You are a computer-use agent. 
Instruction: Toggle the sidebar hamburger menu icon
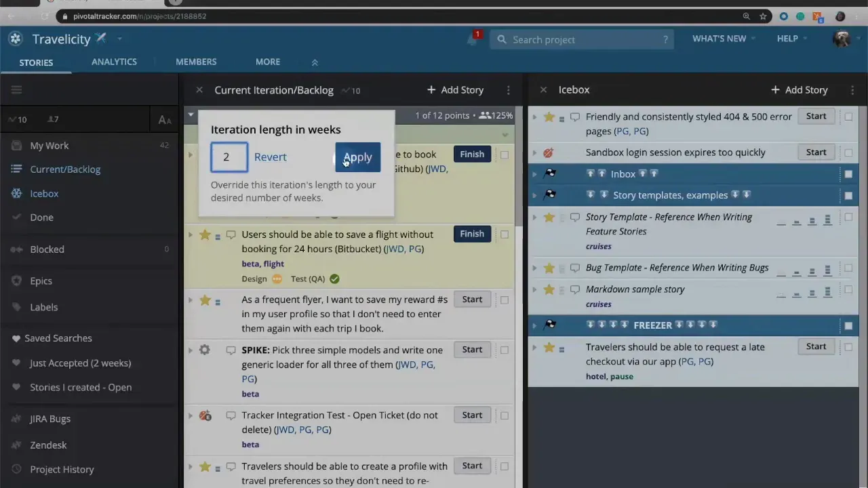17,89
